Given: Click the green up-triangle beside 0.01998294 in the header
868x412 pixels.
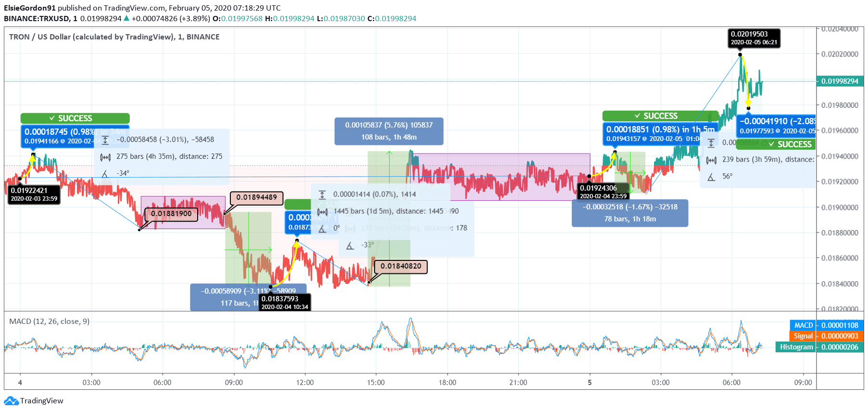Looking at the screenshot, I should 126,18.
